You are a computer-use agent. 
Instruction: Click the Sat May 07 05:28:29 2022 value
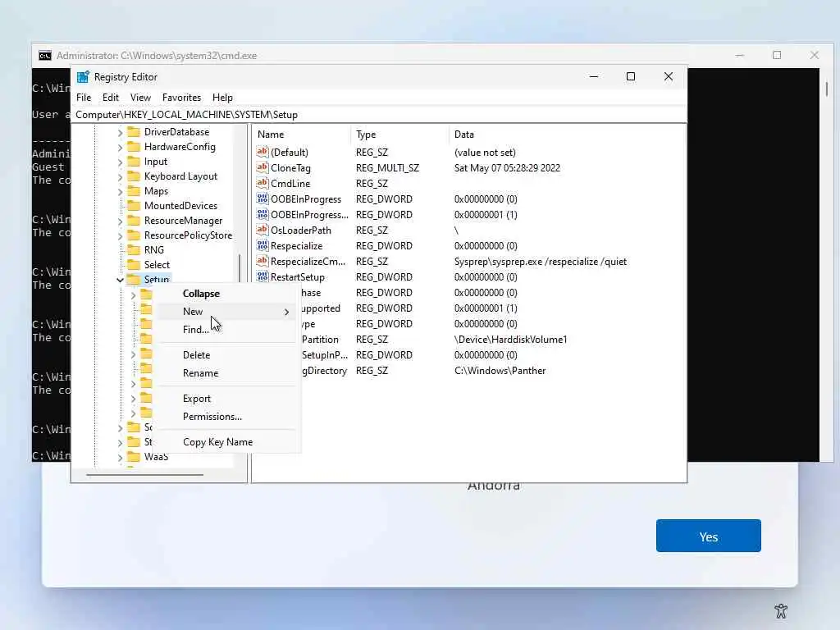pyautogui.click(x=507, y=167)
